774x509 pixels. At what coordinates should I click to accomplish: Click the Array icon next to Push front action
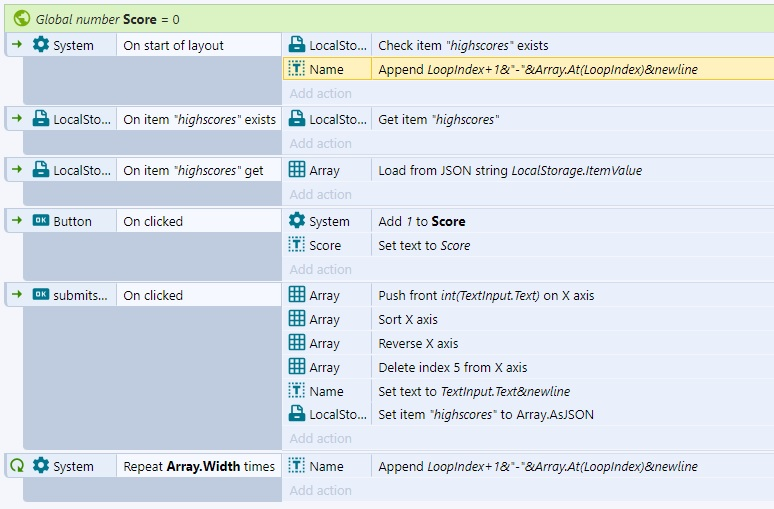pyautogui.click(x=297, y=295)
